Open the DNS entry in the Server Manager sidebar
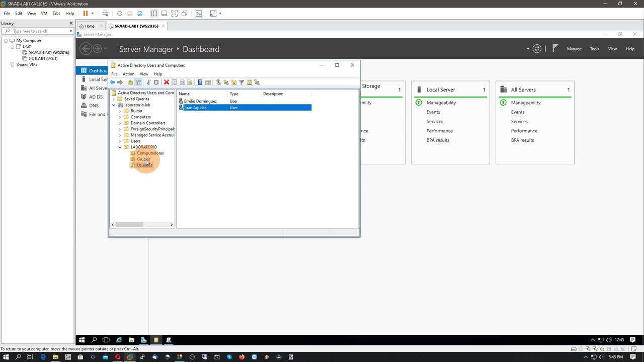The width and height of the screenshot is (644, 362). [x=94, y=106]
